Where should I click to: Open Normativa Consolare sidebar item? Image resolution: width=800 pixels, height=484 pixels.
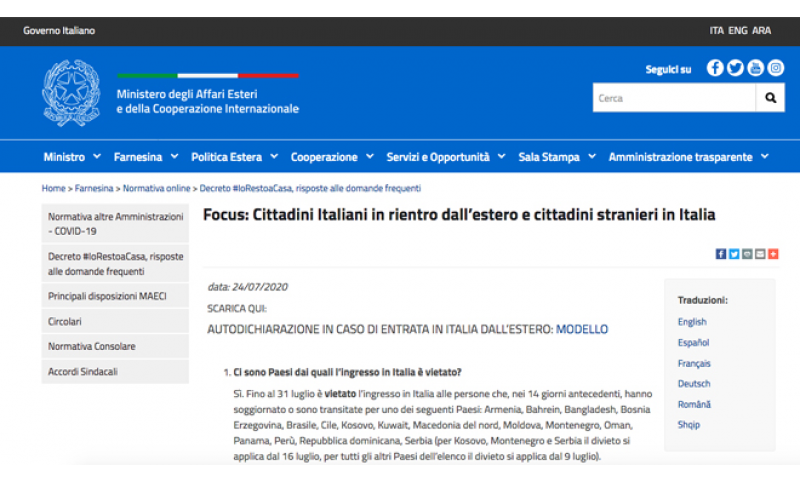click(x=115, y=346)
